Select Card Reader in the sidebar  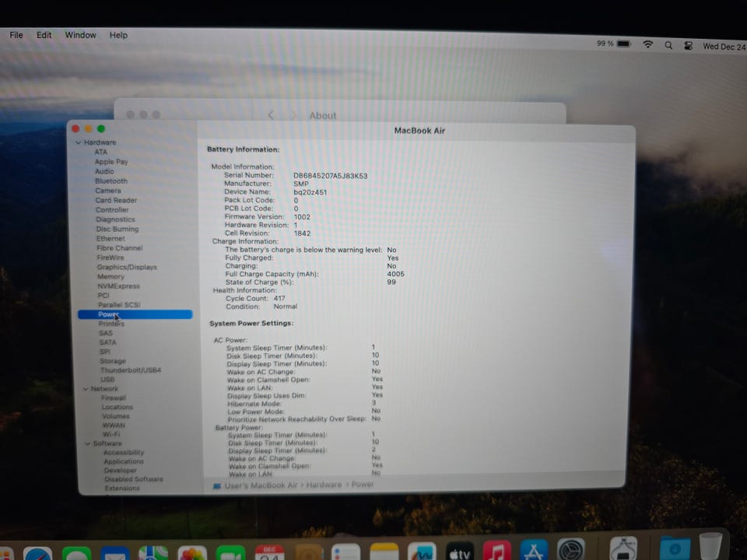(116, 200)
